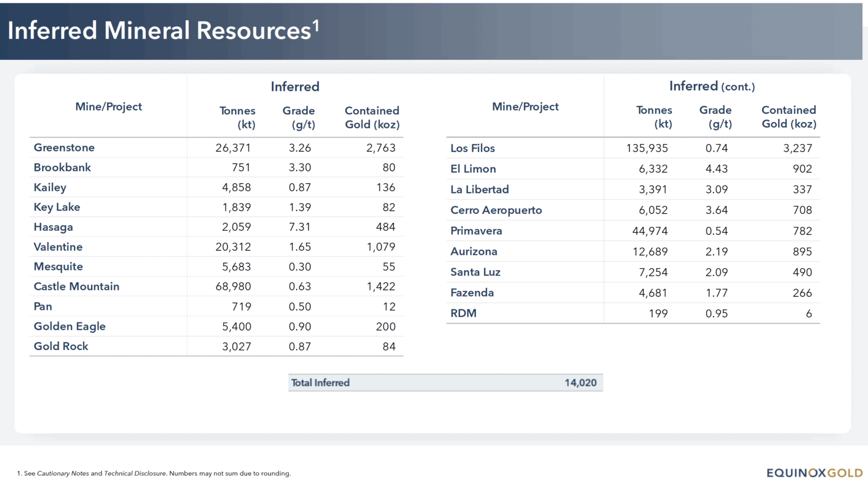Image resolution: width=868 pixels, height=491 pixels.
Task: Click Los Filos tonnes value 135,935
Action: click(x=646, y=148)
